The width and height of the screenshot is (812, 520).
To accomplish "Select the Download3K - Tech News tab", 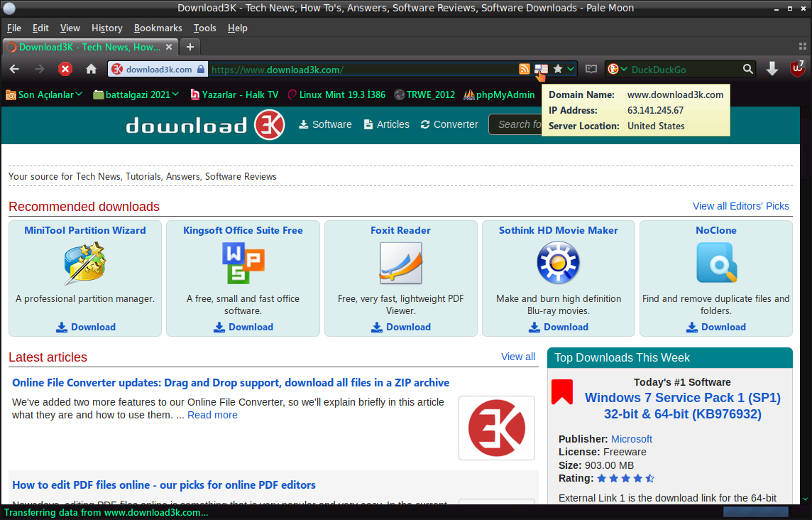I will [x=90, y=47].
